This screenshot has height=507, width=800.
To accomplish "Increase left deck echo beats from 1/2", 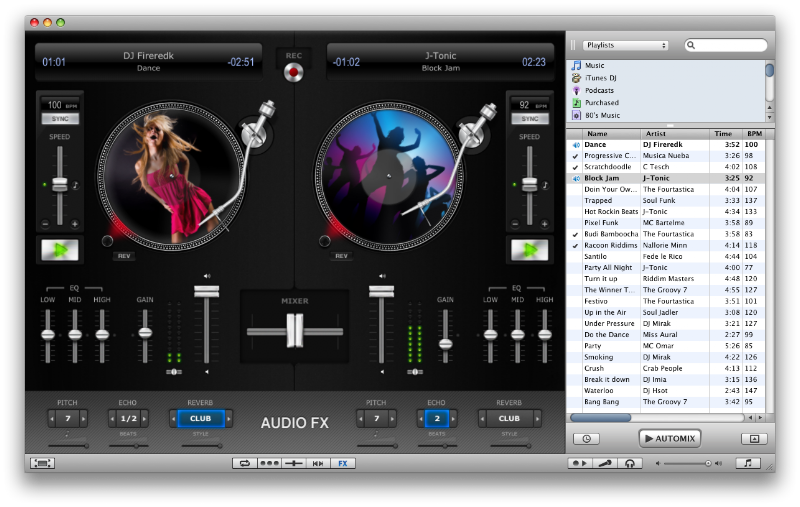I will point(145,419).
